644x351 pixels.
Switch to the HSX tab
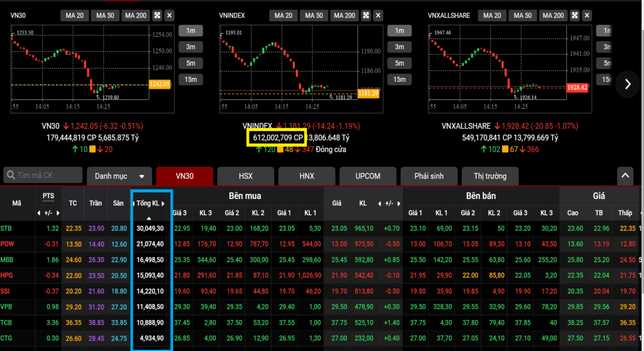point(245,175)
